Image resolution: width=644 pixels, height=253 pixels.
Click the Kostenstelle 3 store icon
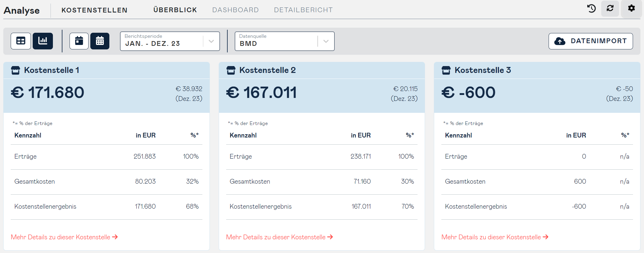pos(446,70)
